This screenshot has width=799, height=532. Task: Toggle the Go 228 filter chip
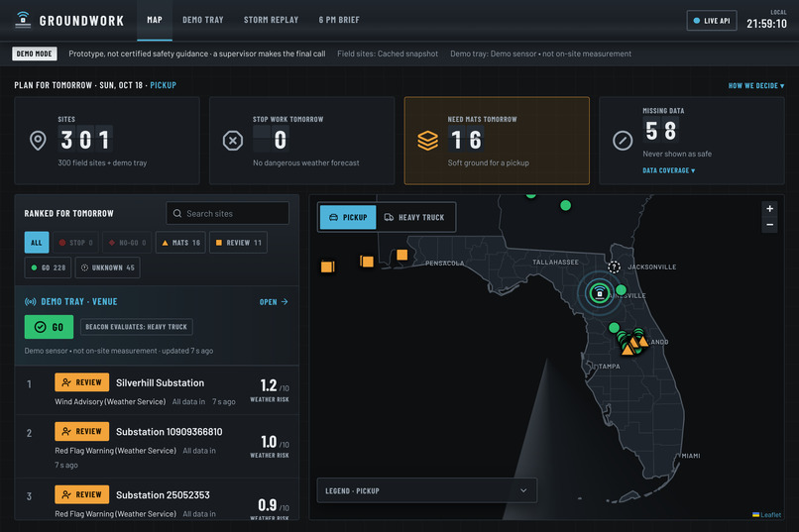pyautogui.click(x=48, y=267)
